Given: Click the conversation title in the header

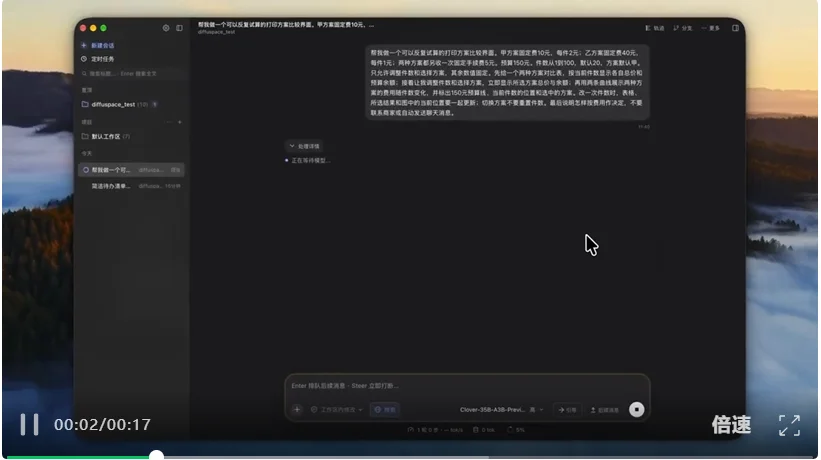Looking at the screenshot, I should point(286,25).
